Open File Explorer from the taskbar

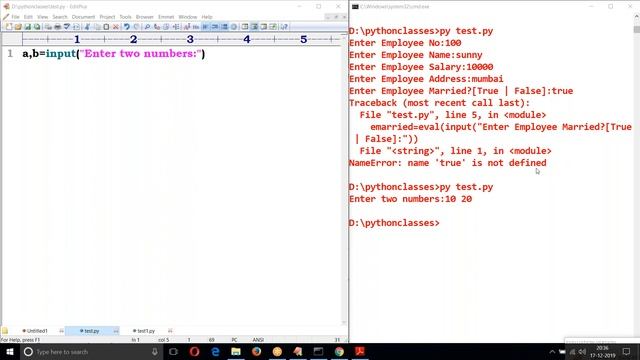click(x=236, y=352)
